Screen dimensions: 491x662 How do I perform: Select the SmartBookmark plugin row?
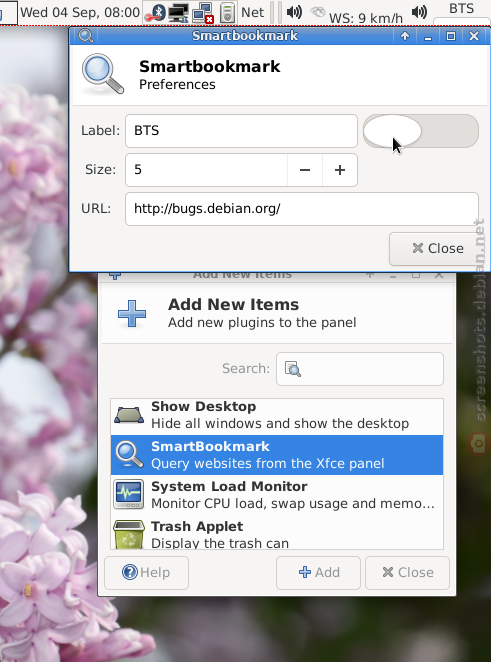[277, 455]
